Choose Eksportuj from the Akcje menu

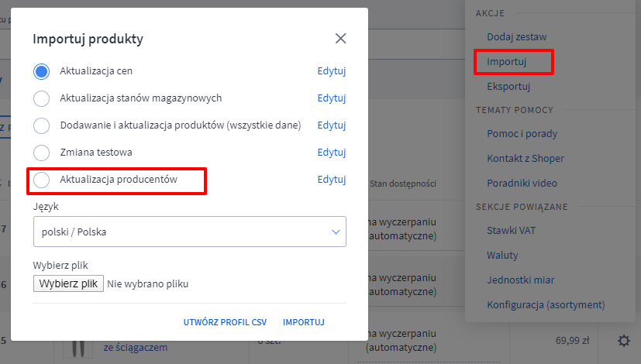click(508, 87)
